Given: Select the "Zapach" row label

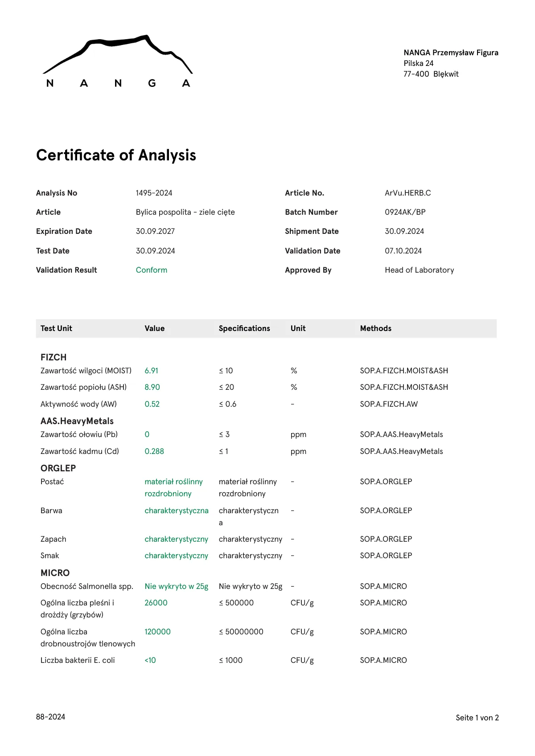Looking at the screenshot, I should pos(53,539).
